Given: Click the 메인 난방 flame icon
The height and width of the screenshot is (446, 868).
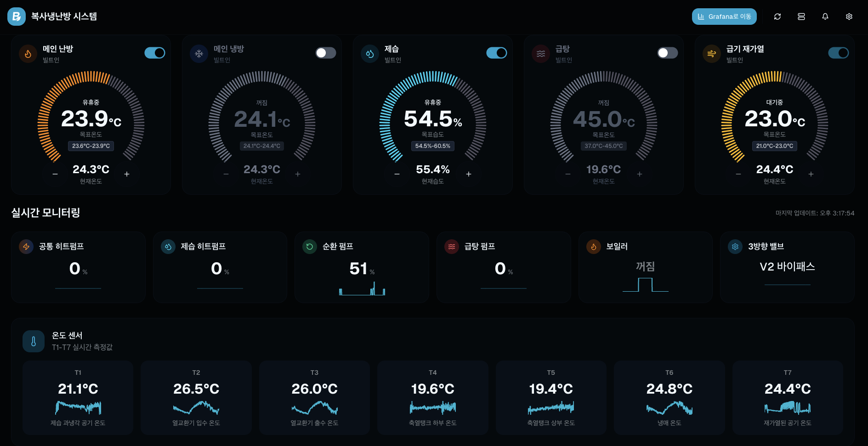Looking at the screenshot, I should coord(28,54).
